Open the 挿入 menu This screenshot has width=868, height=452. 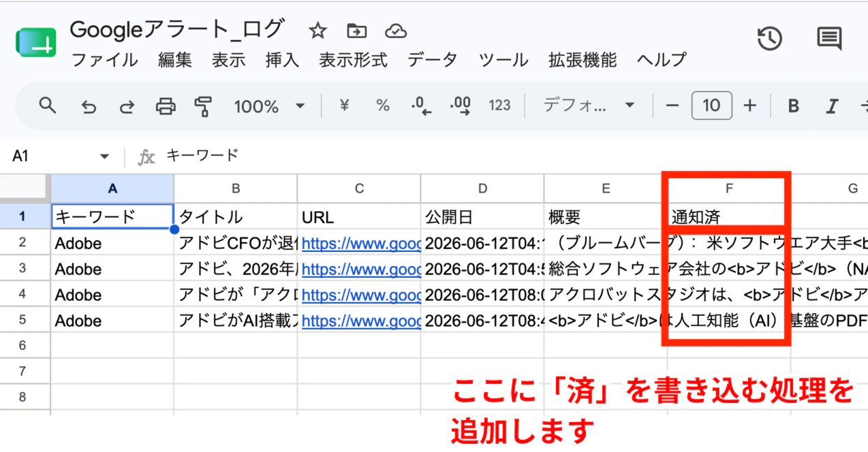(x=283, y=60)
